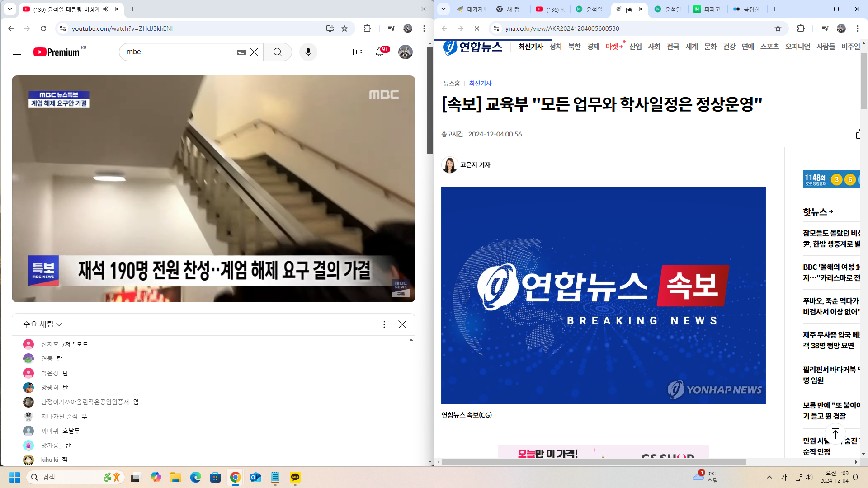Open the chat user 신지호 message row
Screen dimensions: 868x488
(x=213, y=344)
